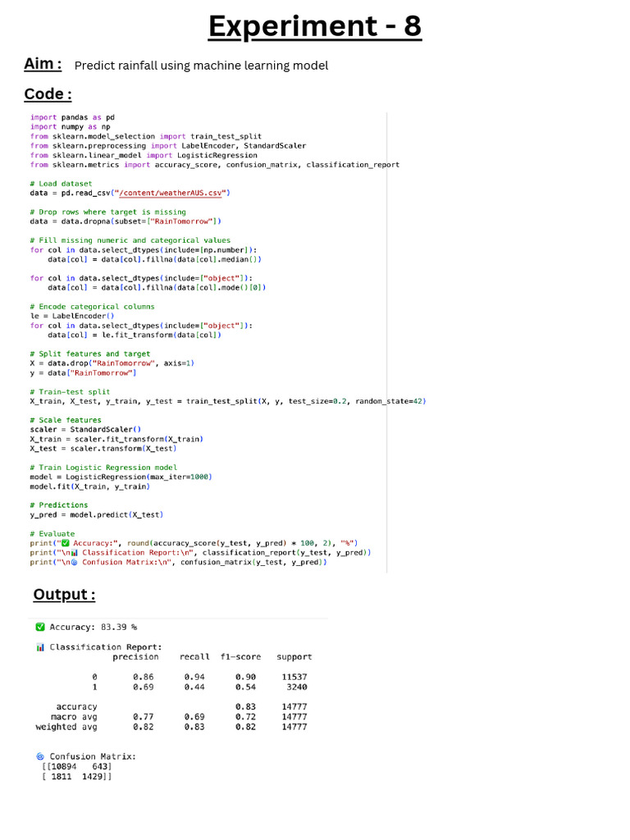Click the '# Split features and target' comment
Screen dimensions: 630x840
pos(90,354)
